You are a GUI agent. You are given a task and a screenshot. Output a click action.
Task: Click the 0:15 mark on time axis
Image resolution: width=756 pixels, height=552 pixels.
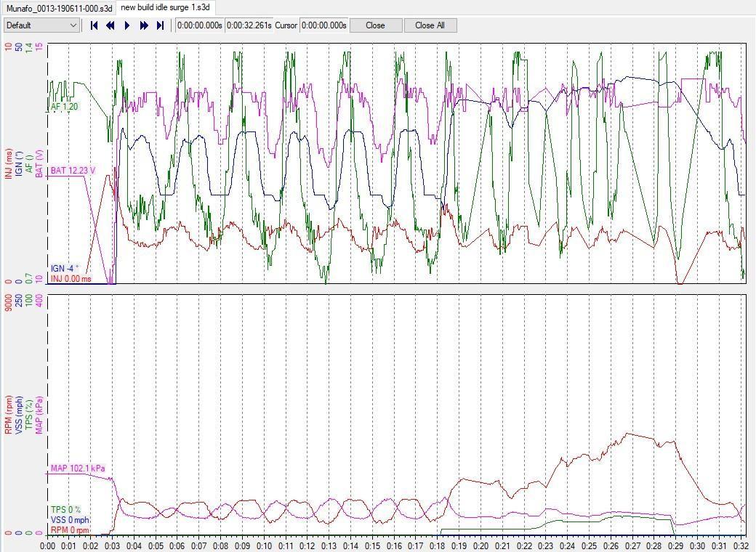point(372,545)
